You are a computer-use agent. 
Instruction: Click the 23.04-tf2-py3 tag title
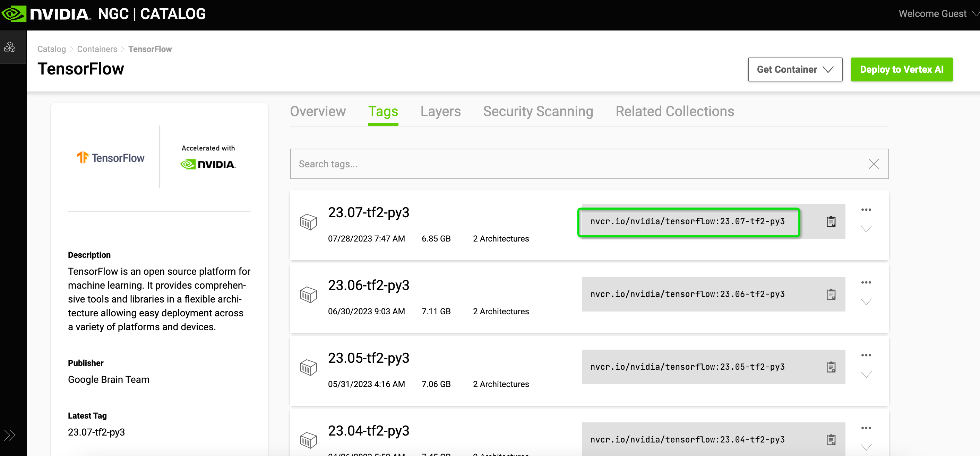(x=369, y=431)
